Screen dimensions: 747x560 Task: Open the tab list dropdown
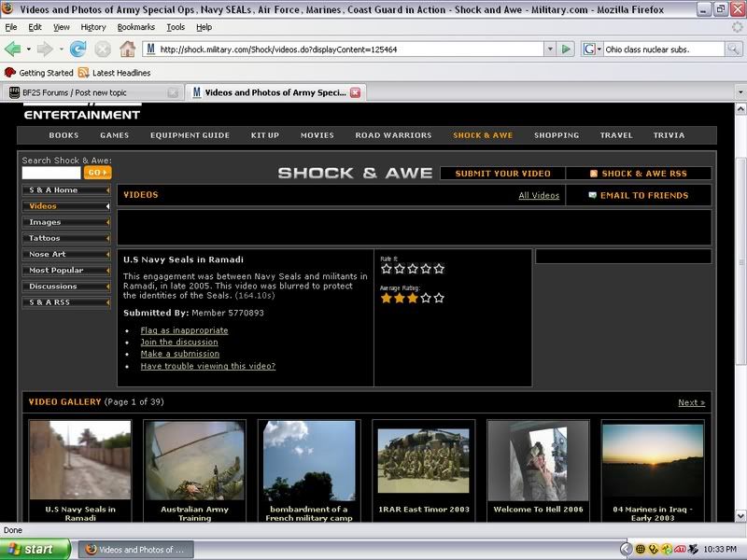(x=740, y=91)
